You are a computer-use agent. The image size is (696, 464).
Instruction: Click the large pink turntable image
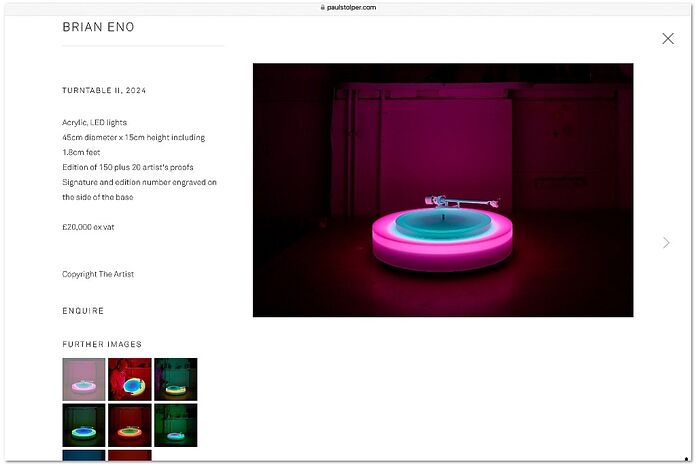(x=443, y=190)
